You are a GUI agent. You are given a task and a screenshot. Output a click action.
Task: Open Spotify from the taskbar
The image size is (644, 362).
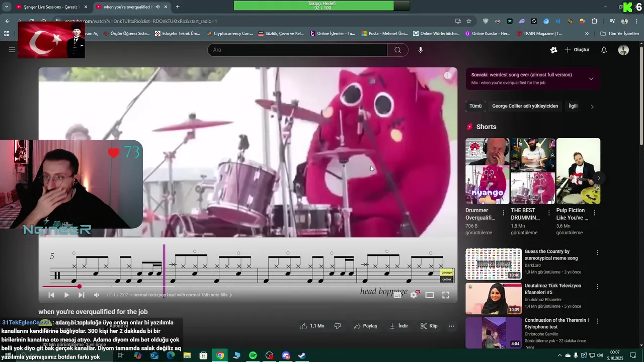[253, 355]
